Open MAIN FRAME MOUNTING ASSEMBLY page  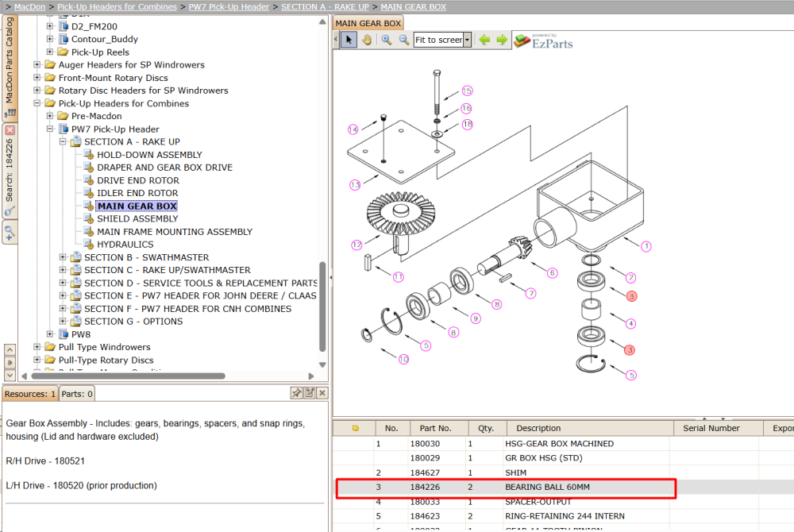pyautogui.click(x=174, y=231)
